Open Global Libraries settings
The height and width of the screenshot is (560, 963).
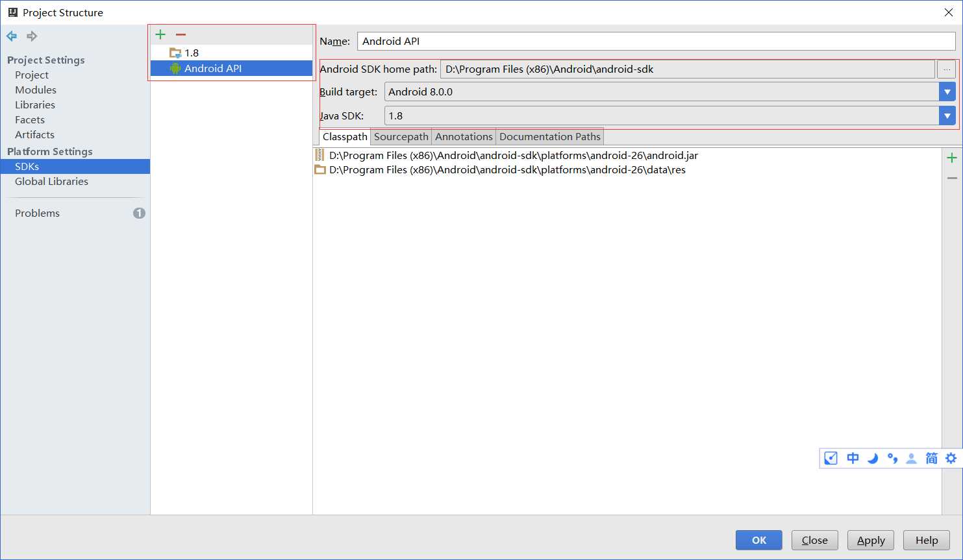tap(51, 181)
